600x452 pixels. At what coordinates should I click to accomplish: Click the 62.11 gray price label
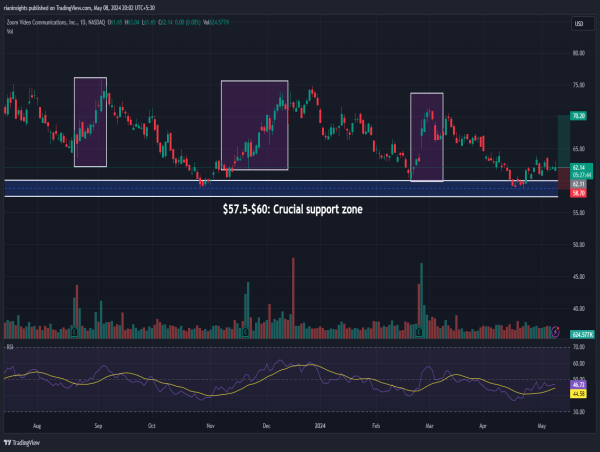tap(578, 184)
